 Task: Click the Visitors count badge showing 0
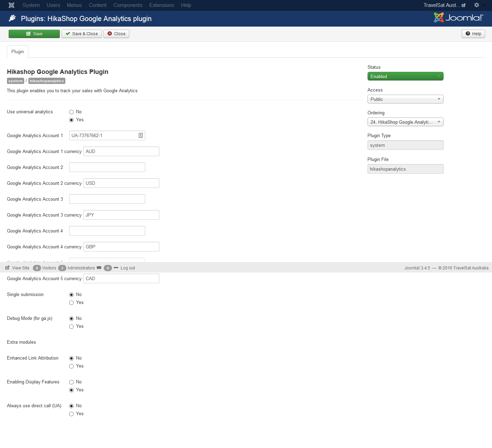[x=37, y=268]
